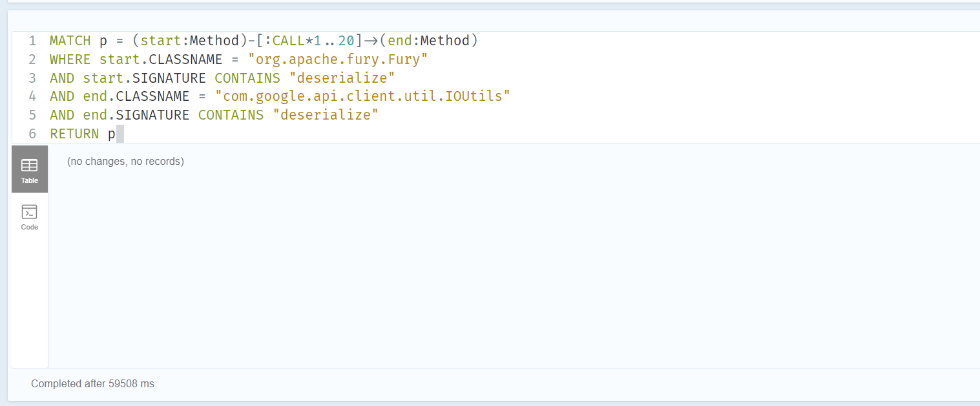Screen dimensions: 980x406
Task: Click the path length value 20
Action: pyautogui.click(x=346, y=41)
